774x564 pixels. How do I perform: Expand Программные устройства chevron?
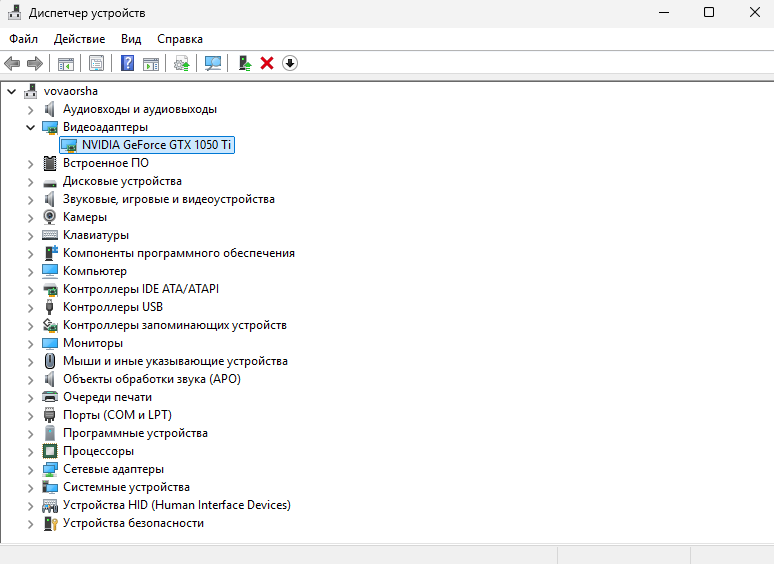[x=31, y=434]
